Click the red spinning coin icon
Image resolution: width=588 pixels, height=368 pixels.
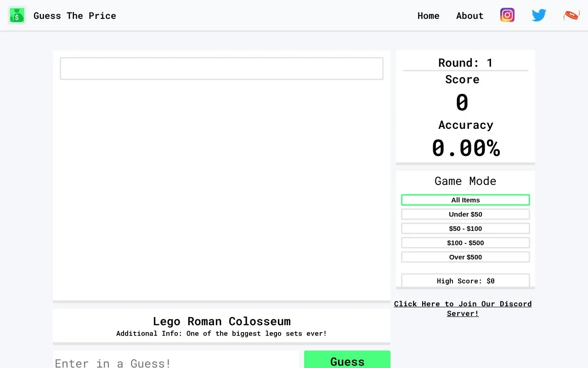coord(571,15)
